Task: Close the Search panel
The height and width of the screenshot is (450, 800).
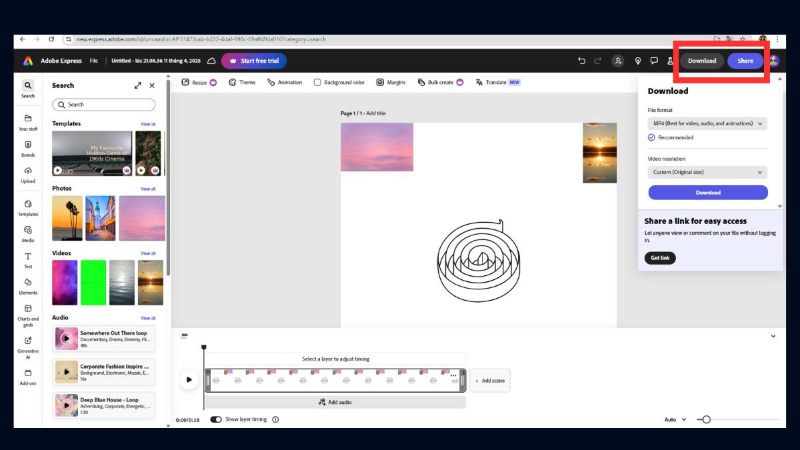Action: (152, 86)
